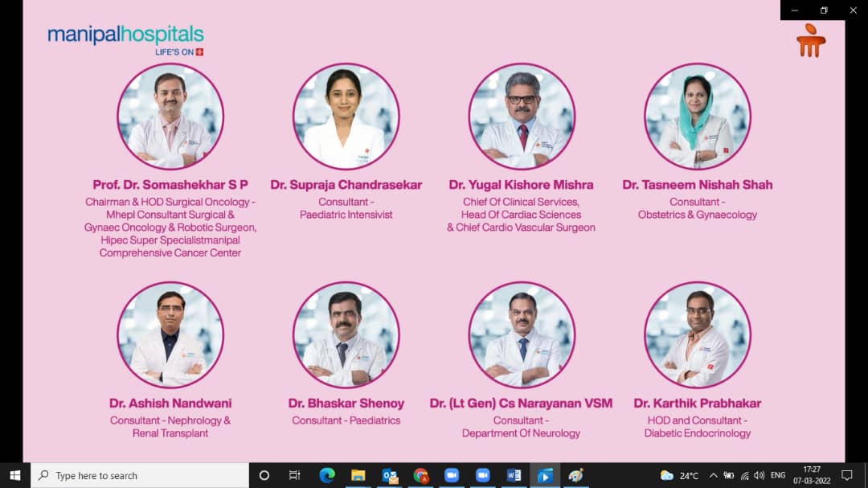Click the name 'Dr. Yugal Kishore Mishra'
The height and width of the screenshot is (488, 868).
521,184
